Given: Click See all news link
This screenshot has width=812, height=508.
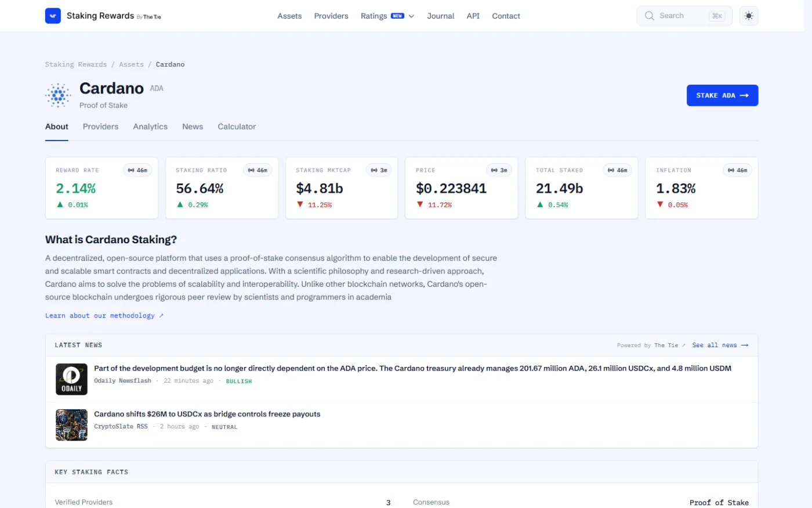Looking at the screenshot, I should pos(720,345).
